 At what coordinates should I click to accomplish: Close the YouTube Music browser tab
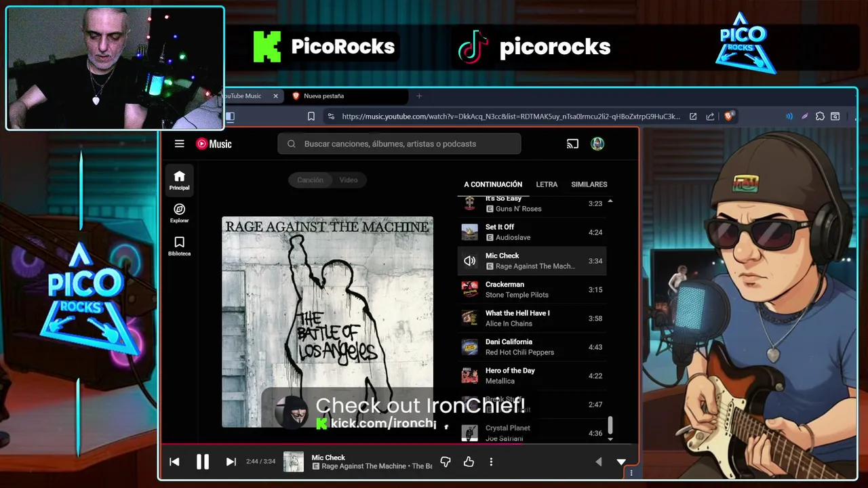pyautogui.click(x=275, y=96)
